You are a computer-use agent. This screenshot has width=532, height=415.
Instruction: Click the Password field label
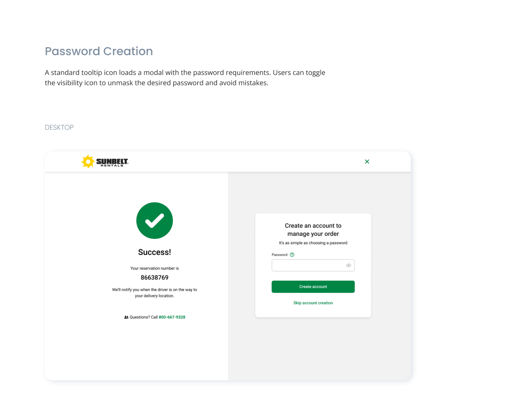click(x=279, y=255)
